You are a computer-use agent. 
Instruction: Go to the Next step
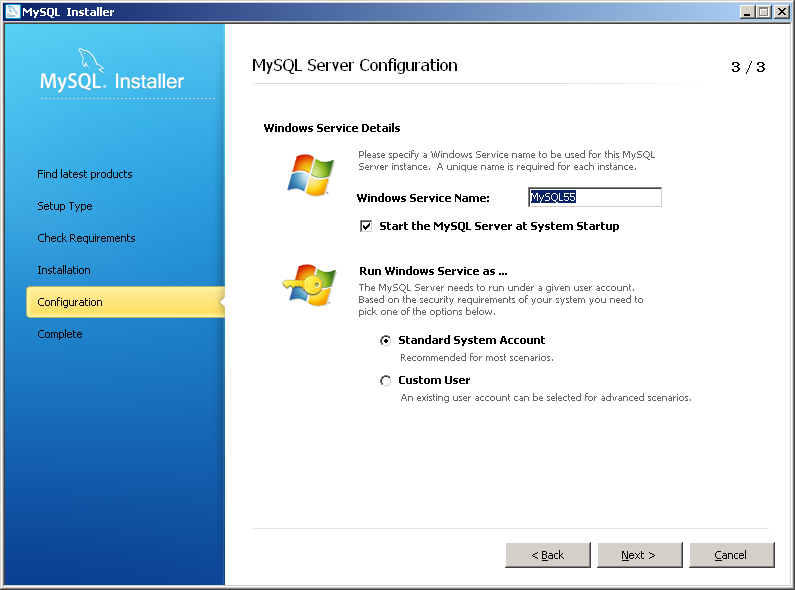point(639,555)
